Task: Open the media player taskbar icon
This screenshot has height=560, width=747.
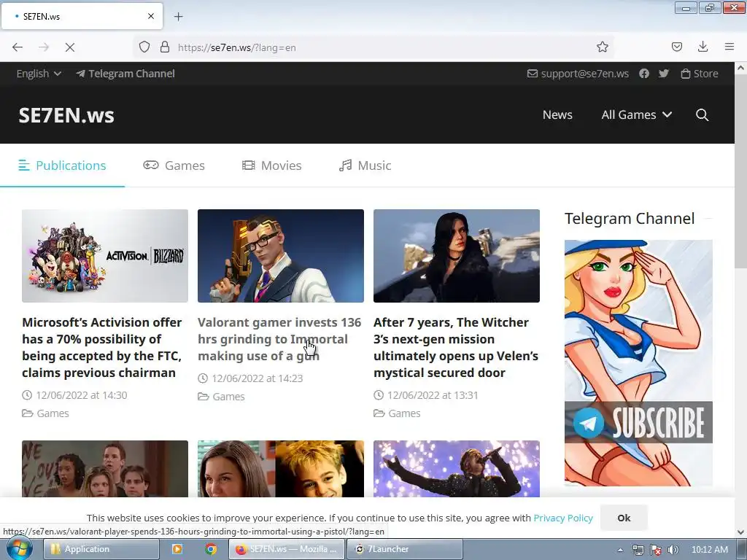Action: tap(177, 549)
